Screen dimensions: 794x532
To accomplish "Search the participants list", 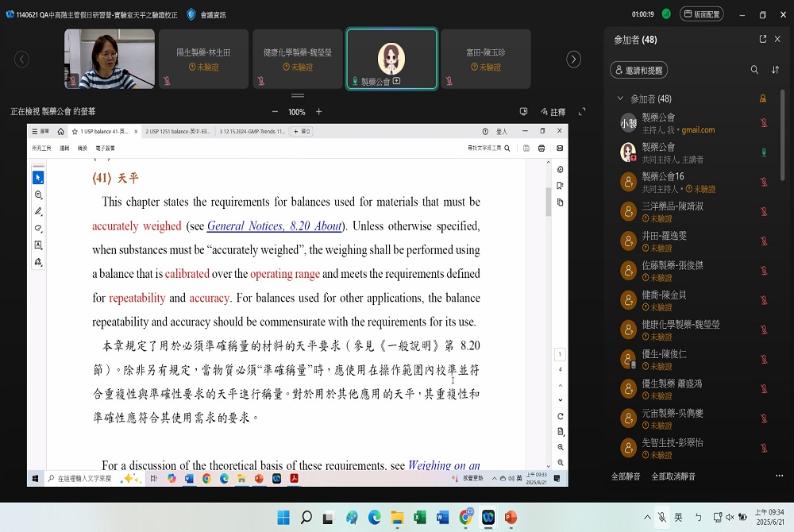I will point(754,70).
